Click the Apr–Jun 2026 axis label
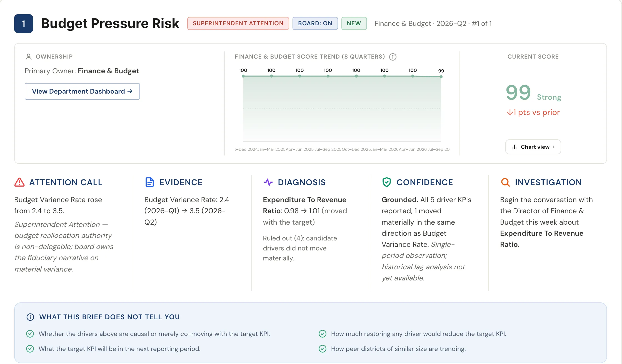Viewport: 622px width, 364px height. [x=413, y=149]
